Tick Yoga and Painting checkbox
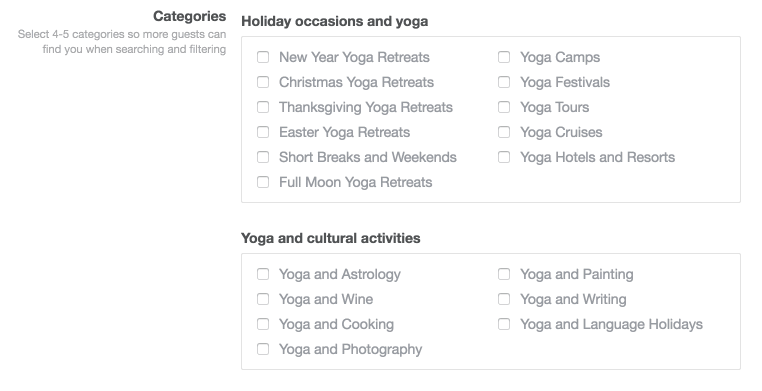 [504, 274]
